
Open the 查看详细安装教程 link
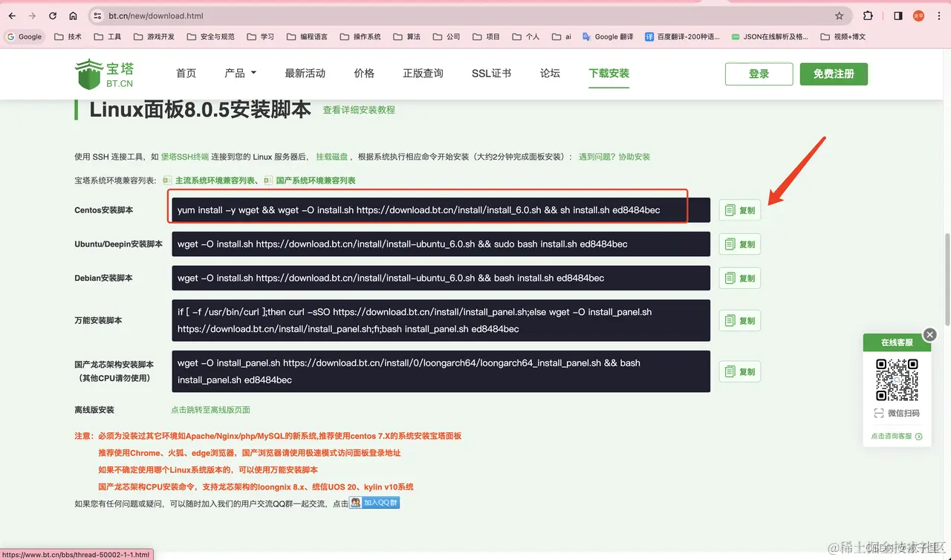(x=359, y=110)
